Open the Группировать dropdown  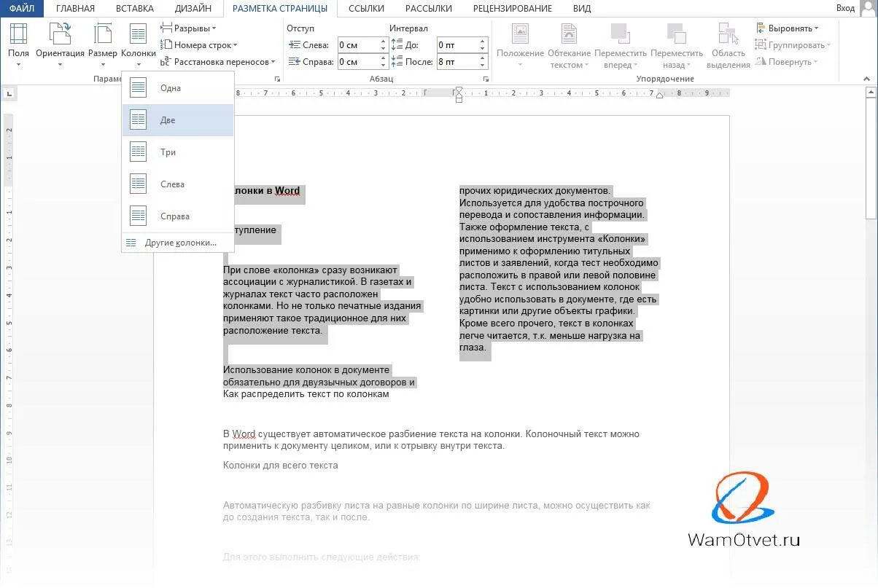coord(794,45)
